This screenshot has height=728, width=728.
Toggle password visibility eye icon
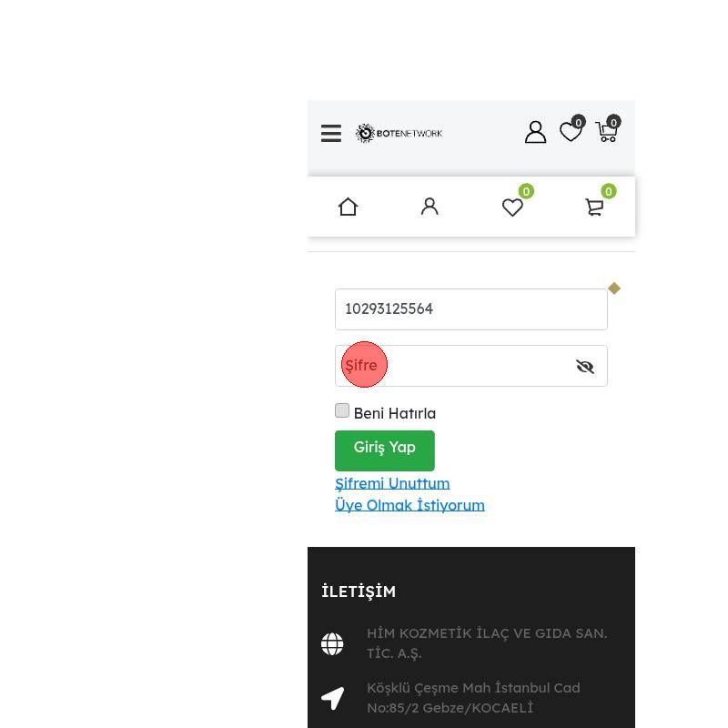(x=585, y=367)
